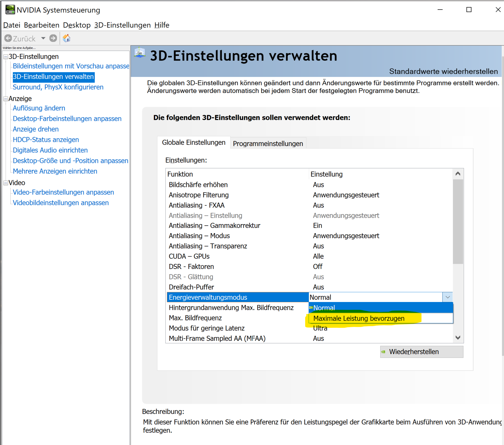Viewport: 504px width, 445px height.
Task: Click scroll up arrow of settings list
Action: click(458, 174)
